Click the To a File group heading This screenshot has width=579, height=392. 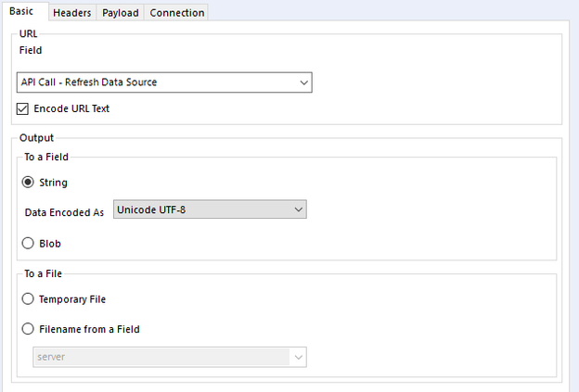(45, 273)
